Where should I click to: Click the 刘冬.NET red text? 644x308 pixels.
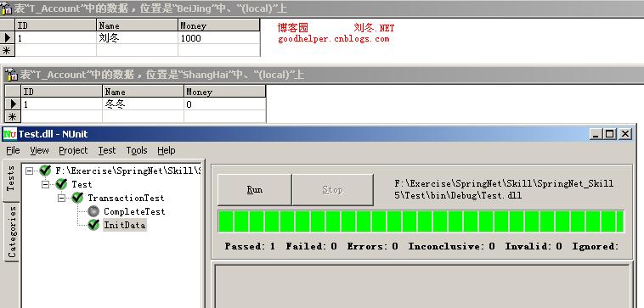[374, 28]
